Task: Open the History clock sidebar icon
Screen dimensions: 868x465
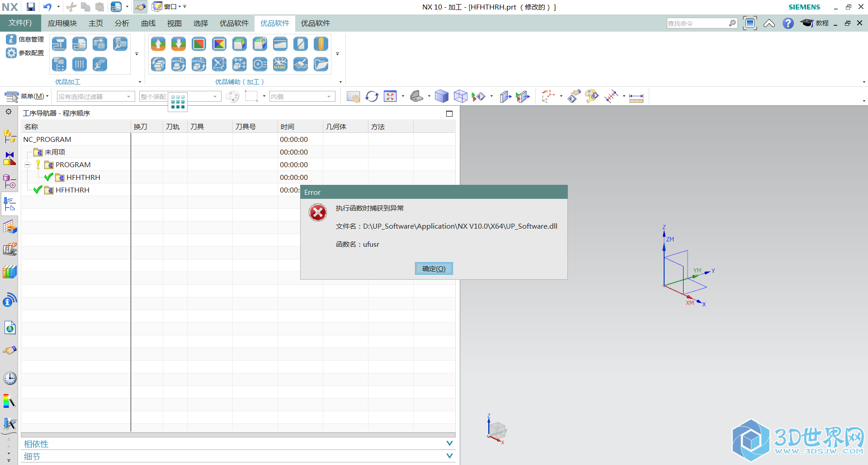Action: [x=10, y=378]
